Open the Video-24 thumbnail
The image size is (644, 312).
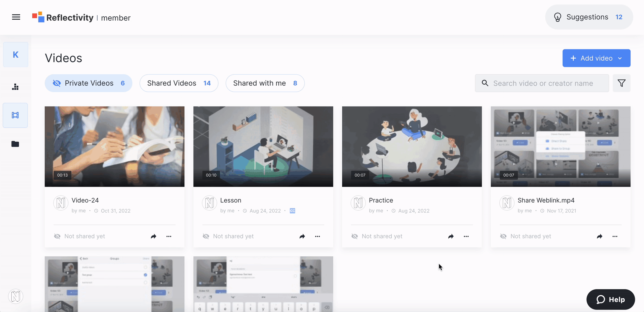click(x=114, y=146)
